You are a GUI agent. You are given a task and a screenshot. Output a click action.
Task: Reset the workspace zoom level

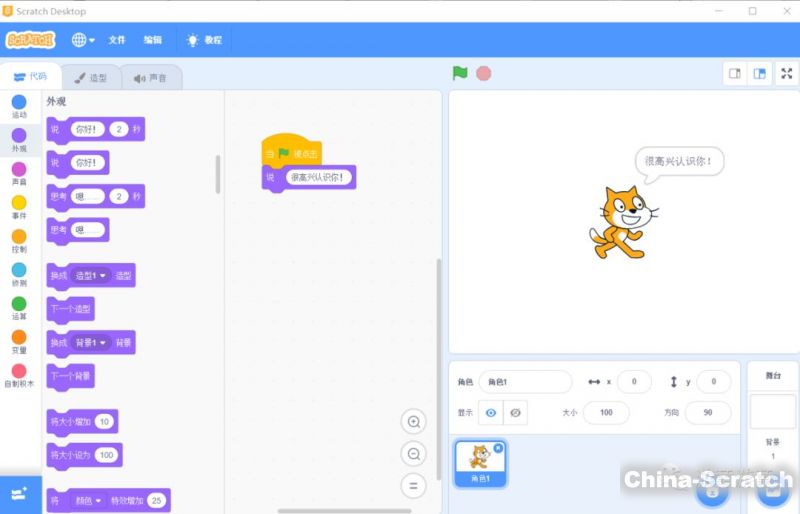tap(413, 486)
